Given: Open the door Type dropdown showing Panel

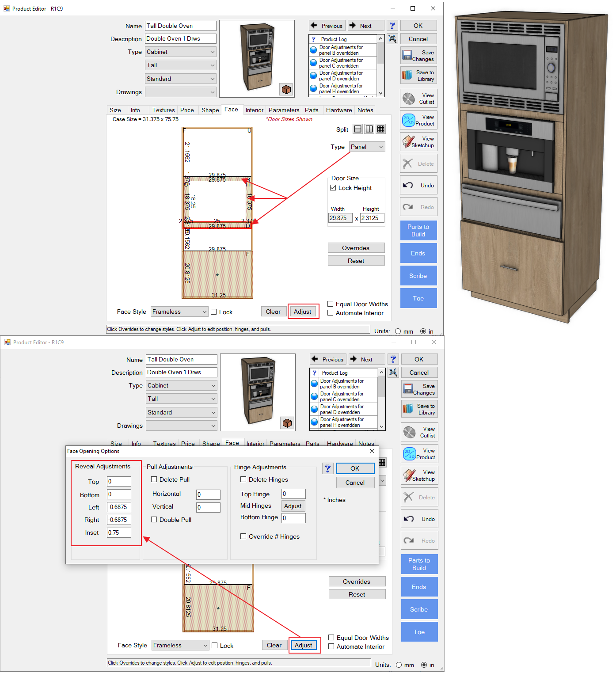Looking at the screenshot, I should [x=367, y=147].
